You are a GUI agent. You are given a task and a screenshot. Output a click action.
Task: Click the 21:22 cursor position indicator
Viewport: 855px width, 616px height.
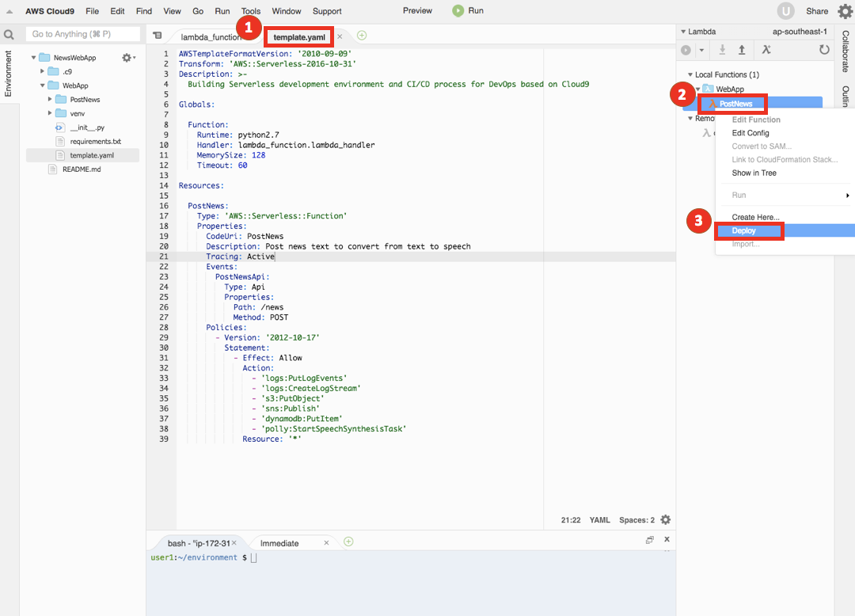point(570,520)
